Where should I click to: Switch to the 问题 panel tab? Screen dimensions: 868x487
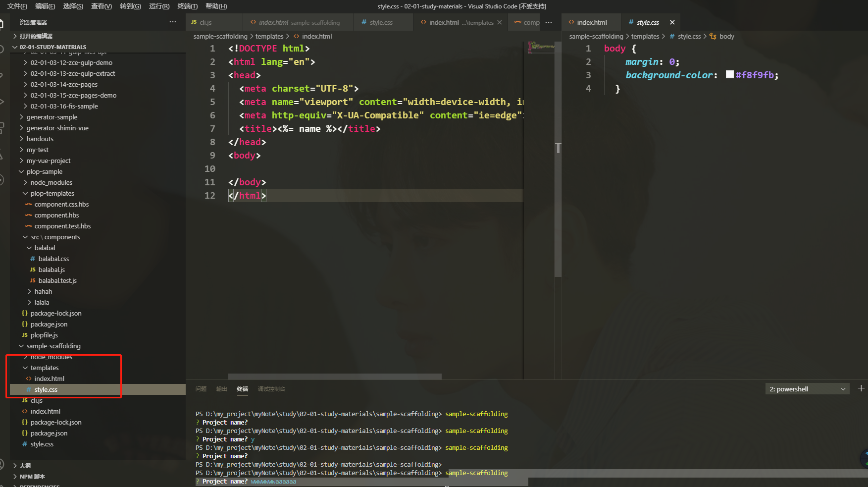click(x=201, y=389)
